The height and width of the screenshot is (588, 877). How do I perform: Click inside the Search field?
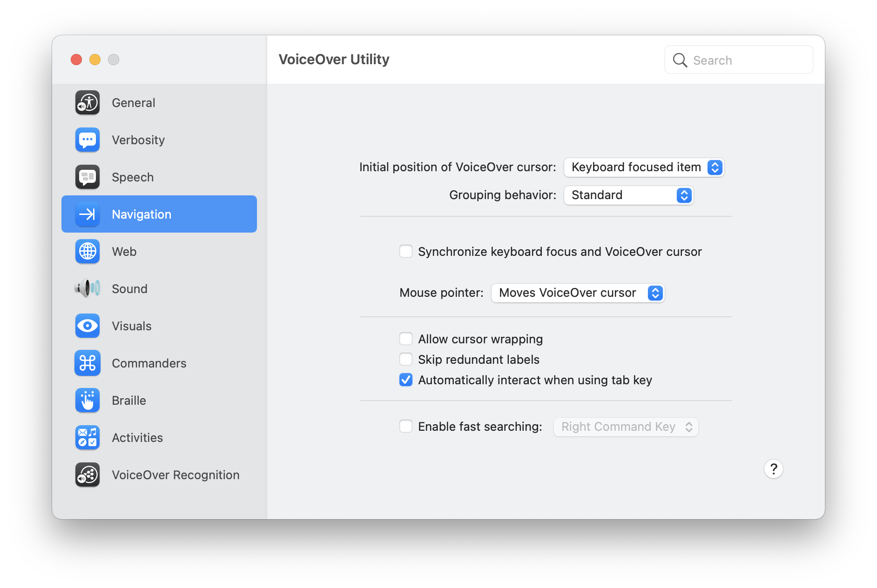[x=739, y=60]
